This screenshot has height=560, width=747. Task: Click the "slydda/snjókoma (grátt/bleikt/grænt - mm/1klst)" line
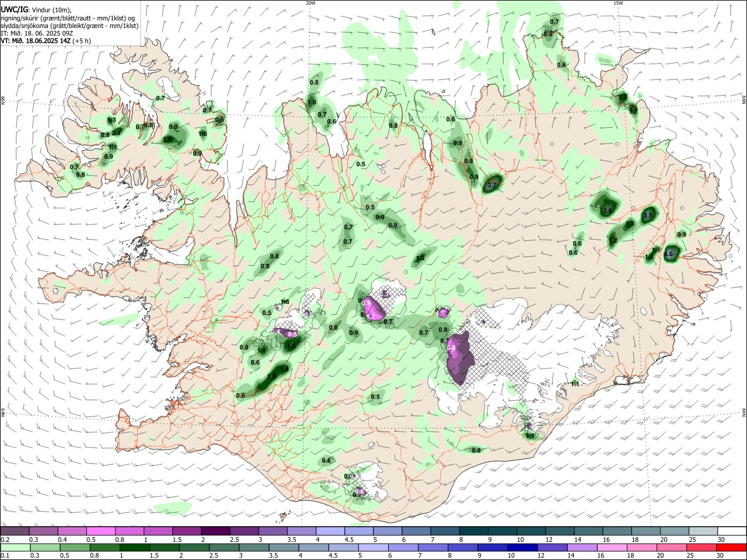[69, 26]
